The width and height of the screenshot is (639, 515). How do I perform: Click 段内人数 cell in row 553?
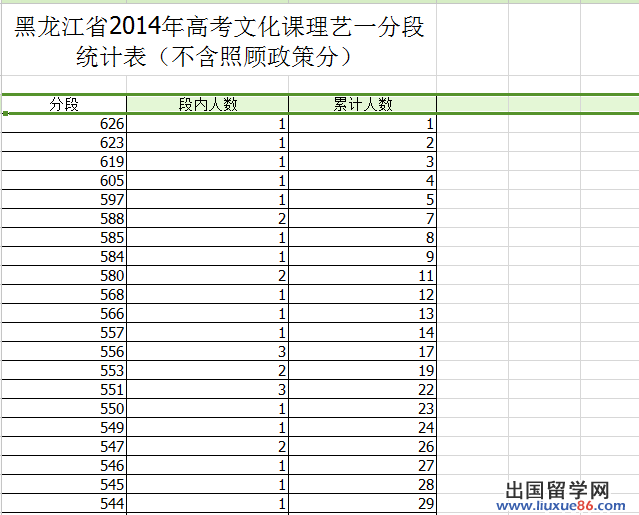pyautogui.click(x=207, y=371)
